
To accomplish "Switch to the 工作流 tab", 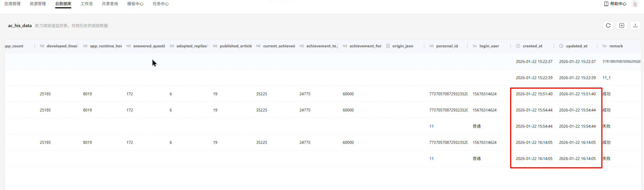I will pos(87,4).
